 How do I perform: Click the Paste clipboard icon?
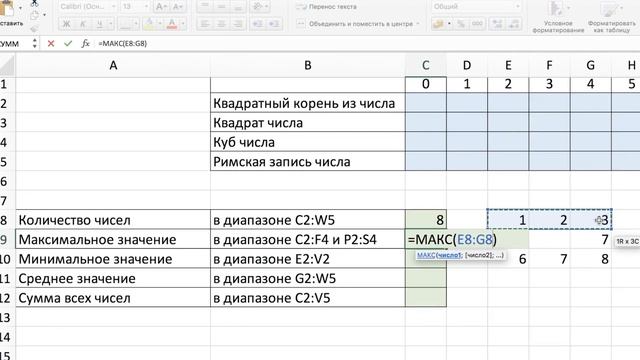click(6, 9)
